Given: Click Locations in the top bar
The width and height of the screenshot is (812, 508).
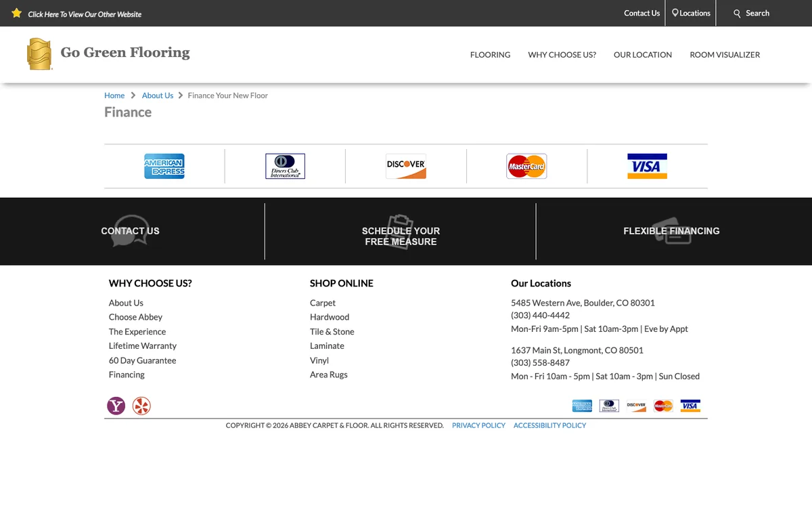Looking at the screenshot, I should (695, 13).
